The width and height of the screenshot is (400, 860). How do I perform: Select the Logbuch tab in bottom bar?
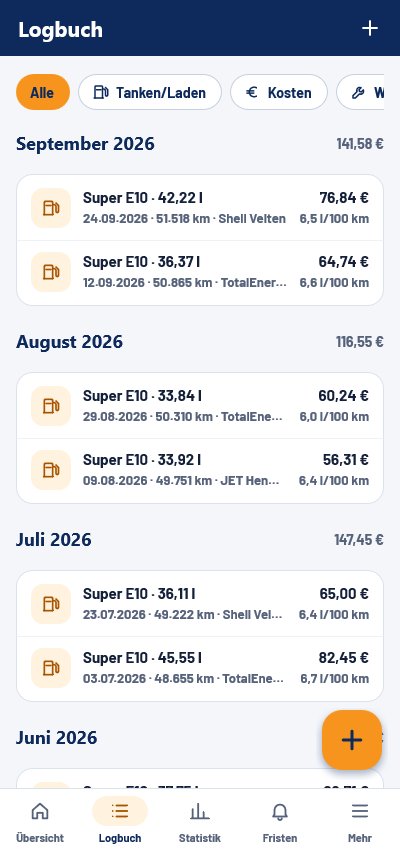click(x=120, y=823)
